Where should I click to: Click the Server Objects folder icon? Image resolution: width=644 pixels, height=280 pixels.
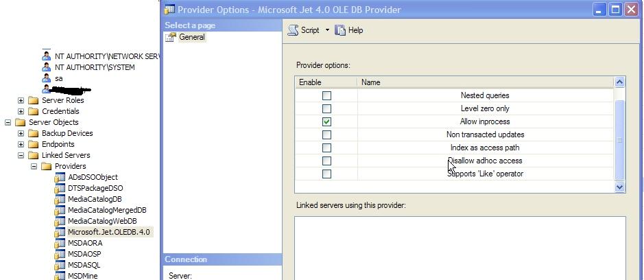tap(20, 122)
